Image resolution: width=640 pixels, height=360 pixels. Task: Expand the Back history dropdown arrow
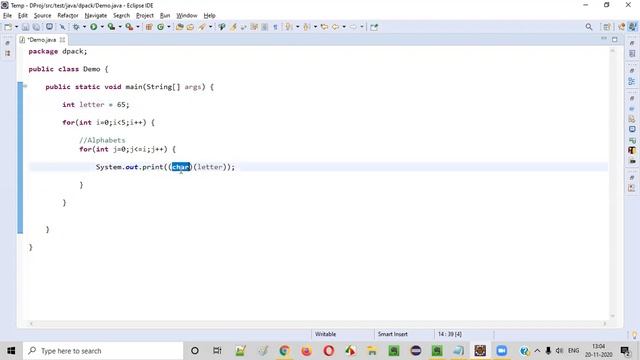[344, 27]
